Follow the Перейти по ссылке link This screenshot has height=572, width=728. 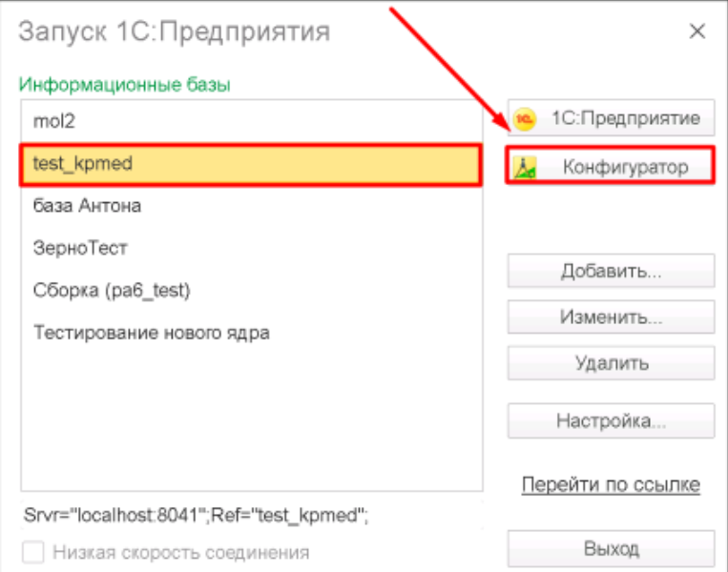[x=611, y=485]
